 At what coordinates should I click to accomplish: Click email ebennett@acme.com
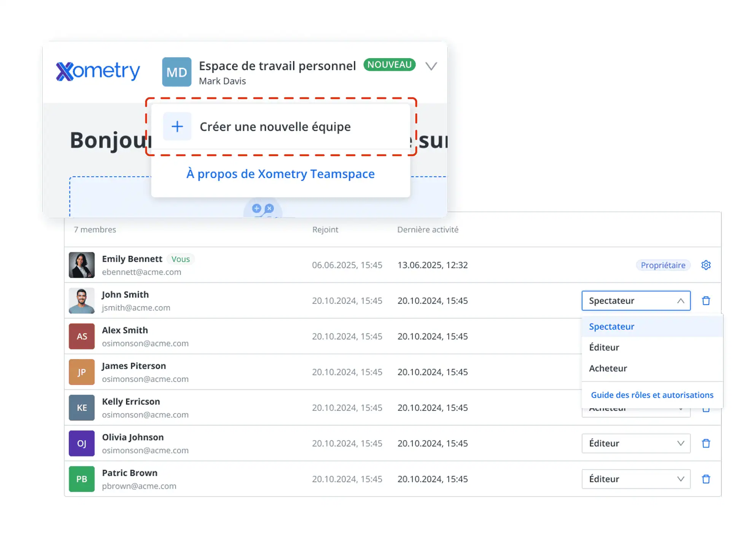pyautogui.click(x=142, y=272)
